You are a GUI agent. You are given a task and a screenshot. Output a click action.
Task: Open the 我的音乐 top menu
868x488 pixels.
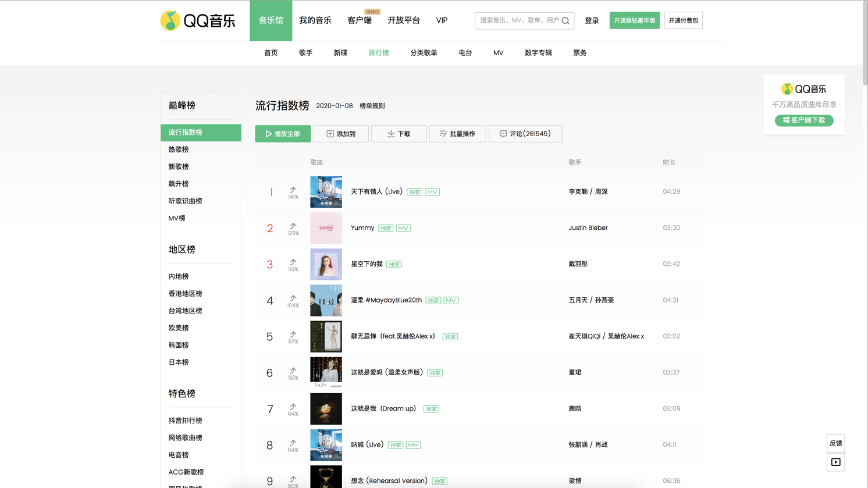point(315,20)
